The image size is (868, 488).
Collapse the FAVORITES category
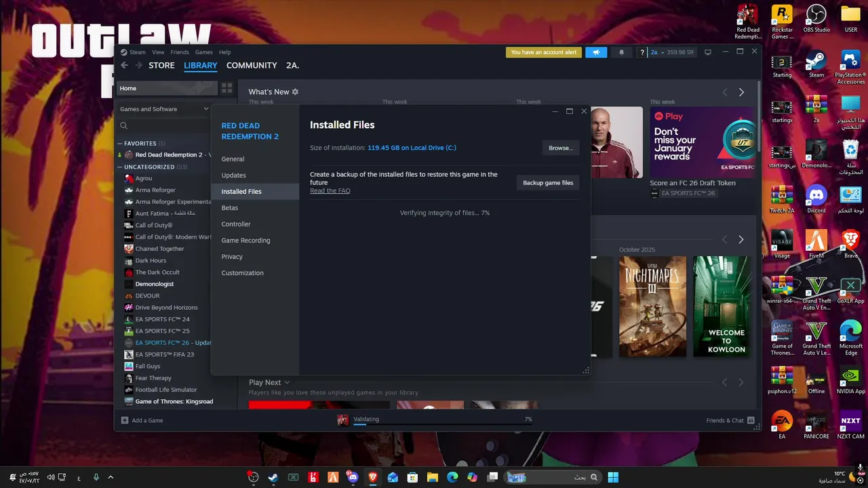[120, 143]
